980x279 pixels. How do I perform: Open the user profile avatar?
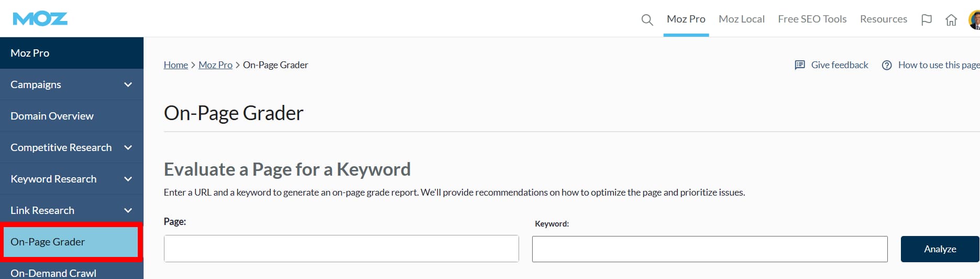point(975,20)
